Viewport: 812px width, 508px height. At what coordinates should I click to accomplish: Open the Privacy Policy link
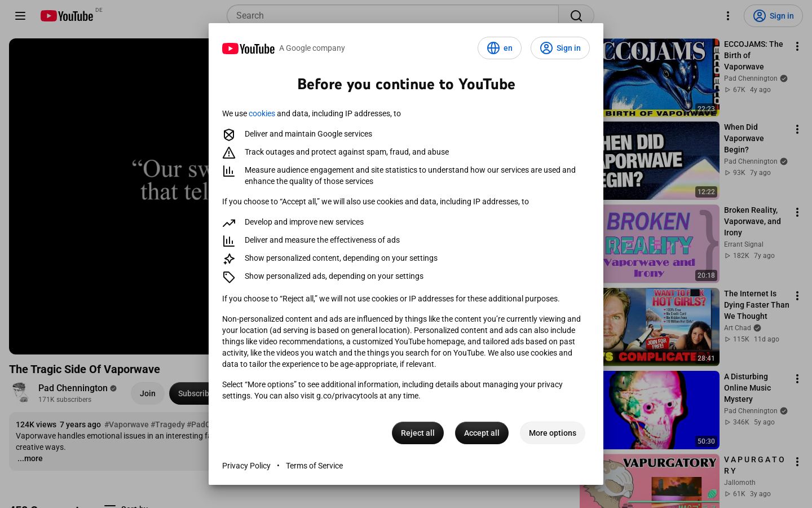[246, 466]
